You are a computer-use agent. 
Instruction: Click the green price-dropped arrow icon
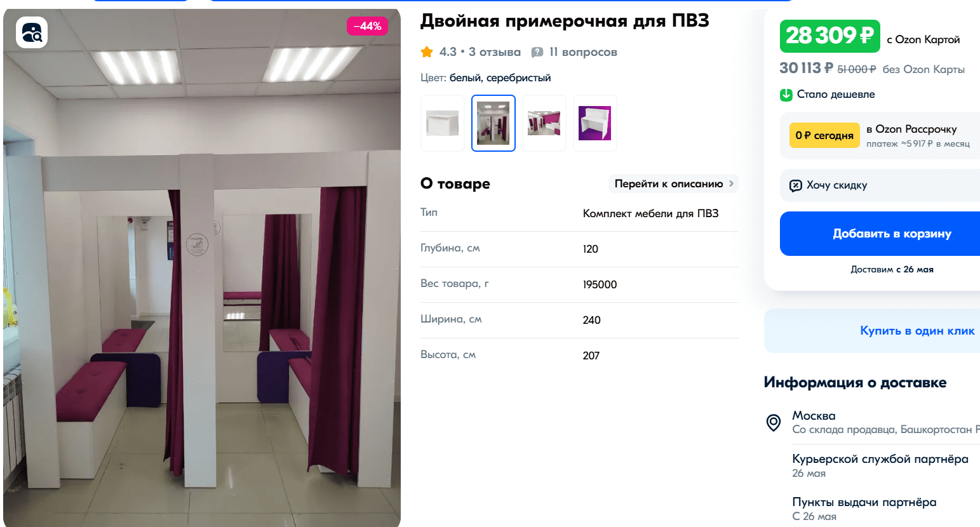[x=786, y=95]
